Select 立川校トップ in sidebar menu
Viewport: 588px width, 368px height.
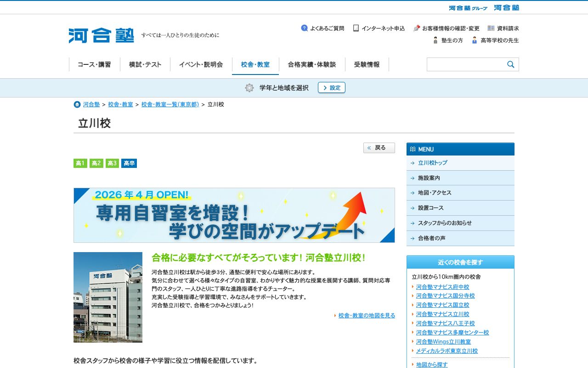click(x=460, y=163)
